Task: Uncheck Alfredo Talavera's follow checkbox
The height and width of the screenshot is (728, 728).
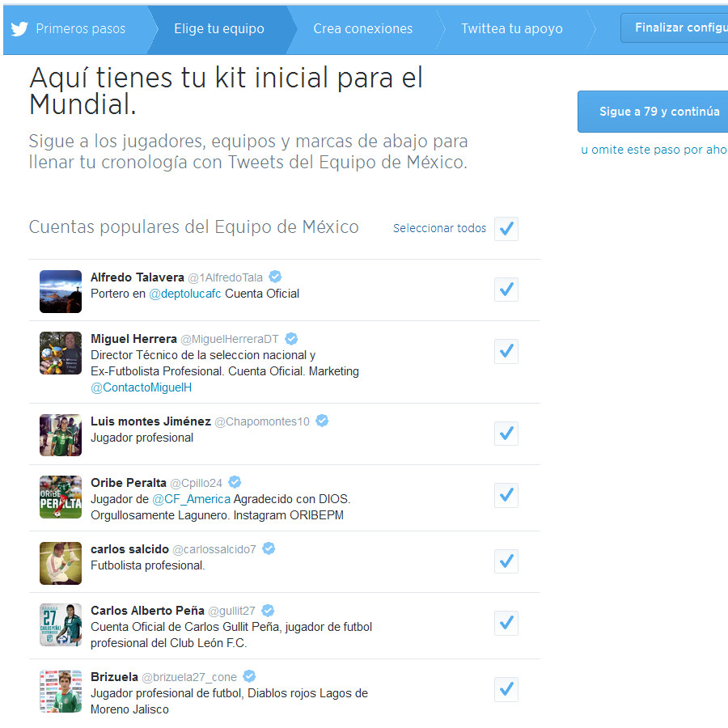Action: click(x=506, y=290)
